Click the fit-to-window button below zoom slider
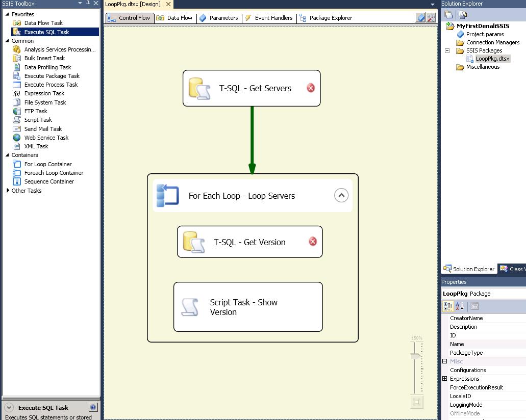The image size is (526, 420). point(417,402)
